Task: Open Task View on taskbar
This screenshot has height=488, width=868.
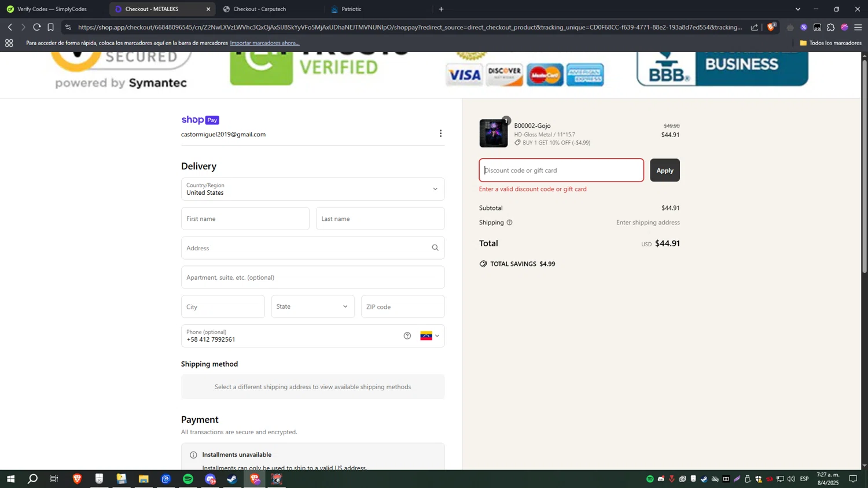Action: coord(54,479)
